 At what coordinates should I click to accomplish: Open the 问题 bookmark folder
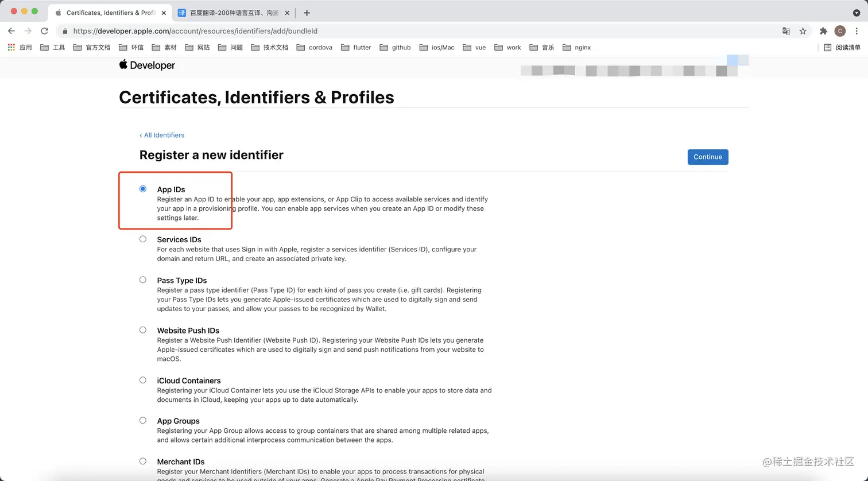pyautogui.click(x=230, y=48)
